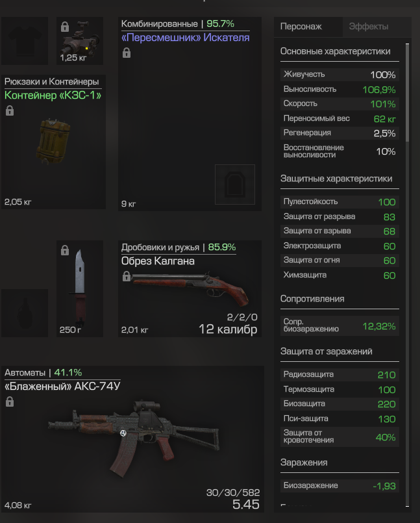Select the Радиозащита stat row
The width and height of the screenshot is (420, 523).
340,375
